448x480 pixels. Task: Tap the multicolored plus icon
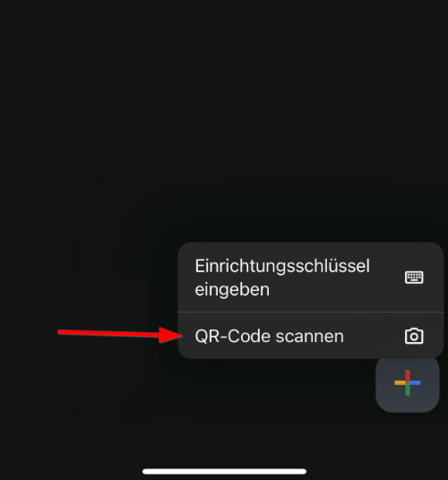tap(408, 382)
